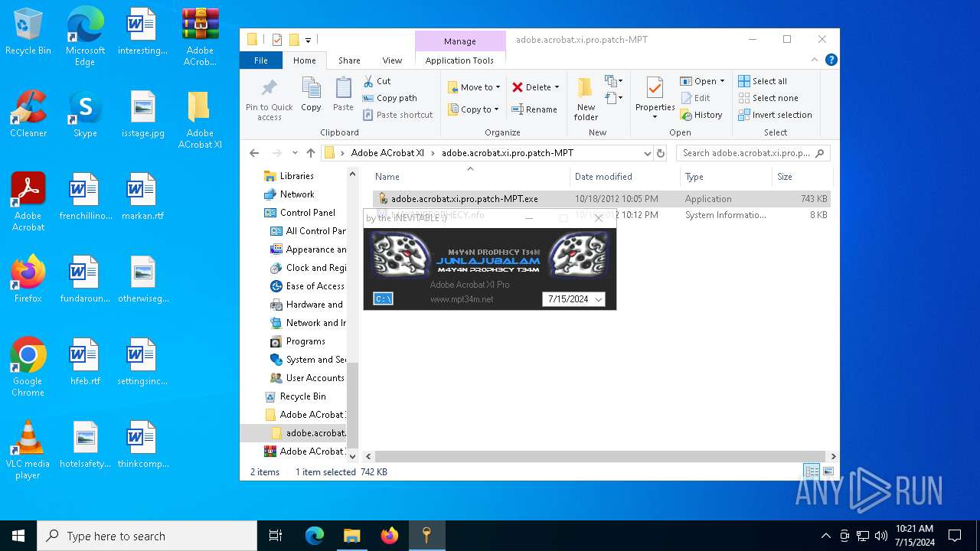The image size is (980, 551).
Task: Open Task View on taskbar
Action: coord(276,536)
